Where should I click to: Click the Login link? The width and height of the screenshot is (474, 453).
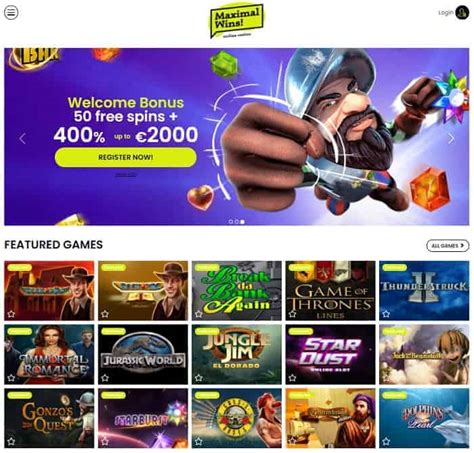tap(446, 13)
